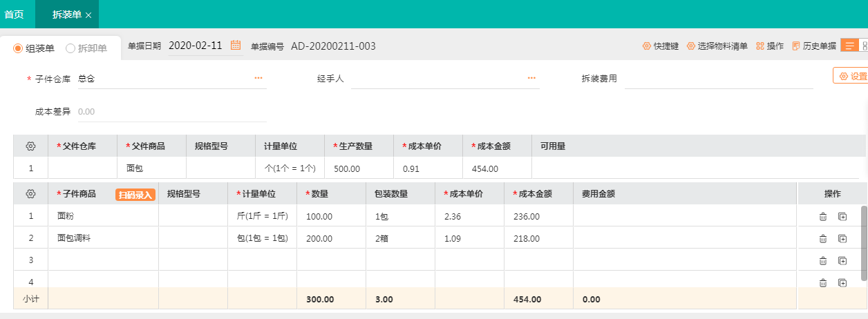Click parent unit cell 个(1个 = 1个)

click(x=290, y=168)
